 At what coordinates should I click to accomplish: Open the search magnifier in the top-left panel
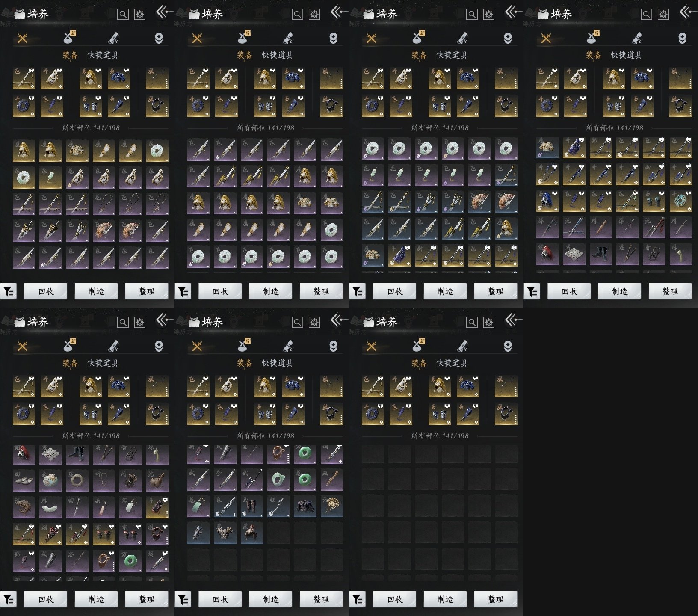123,15
